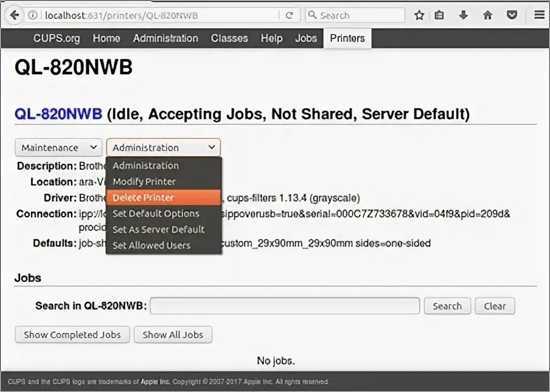Click the Defaults label

[x=55, y=243]
